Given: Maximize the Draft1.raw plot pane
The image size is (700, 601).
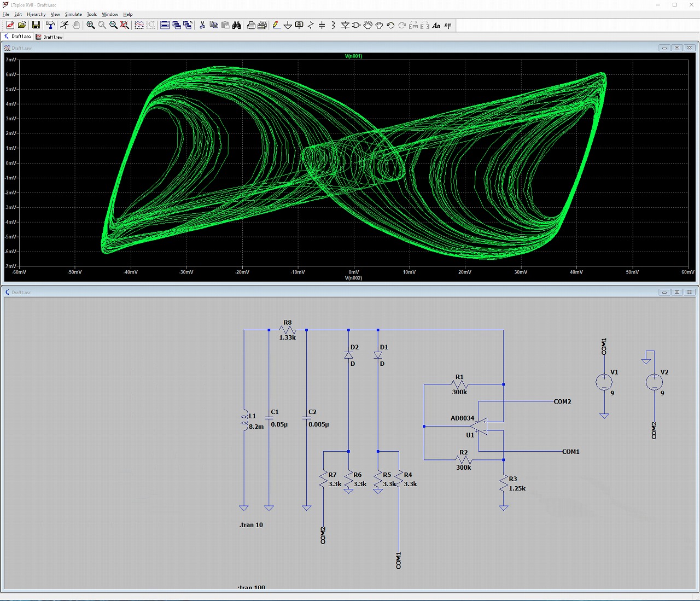Looking at the screenshot, I should pyautogui.click(x=677, y=48).
